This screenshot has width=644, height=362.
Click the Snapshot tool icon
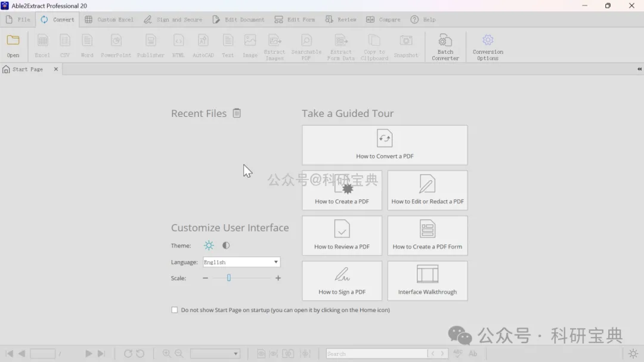(406, 45)
